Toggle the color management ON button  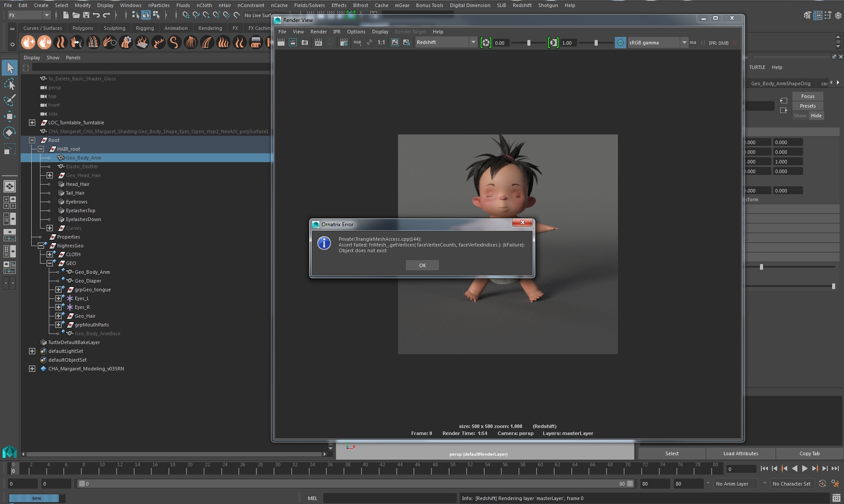[x=620, y=43]
